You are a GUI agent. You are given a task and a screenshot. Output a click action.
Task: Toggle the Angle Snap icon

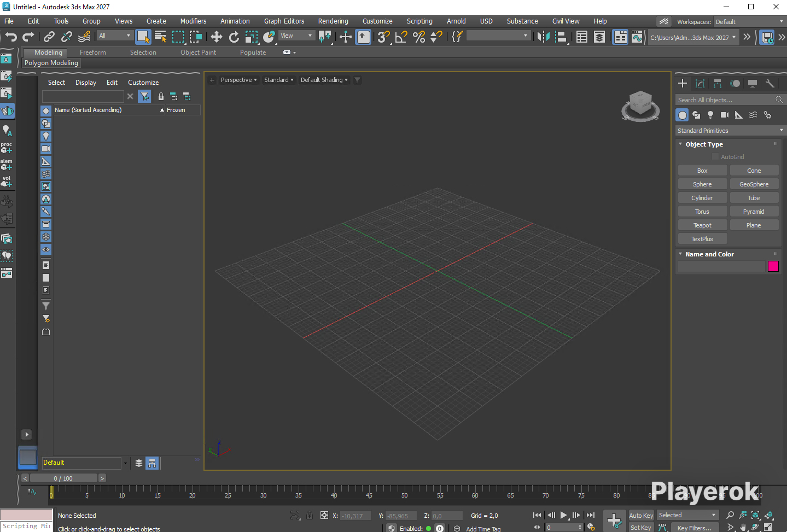[x=401, y=37]
